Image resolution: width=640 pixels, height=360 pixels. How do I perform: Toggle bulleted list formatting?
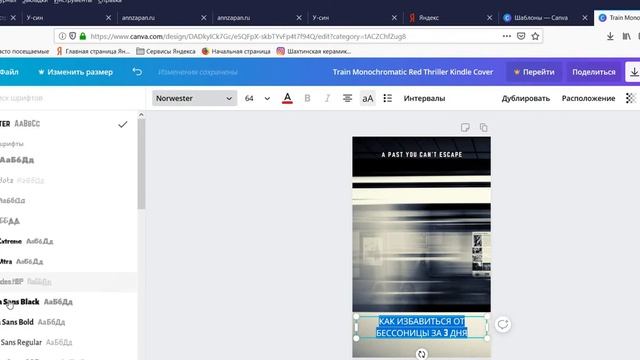click(387, 98)
